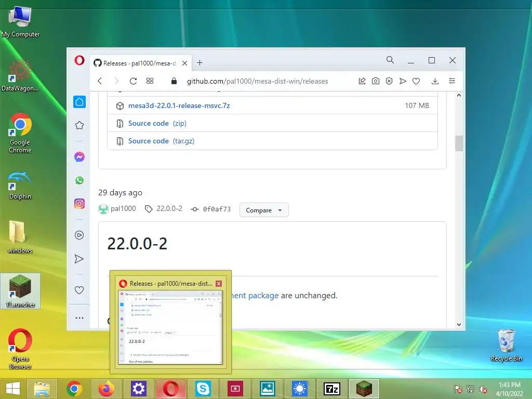Select Recycle Bin on desktop
This screenshot has height=399, width=532.
[506, 345]
